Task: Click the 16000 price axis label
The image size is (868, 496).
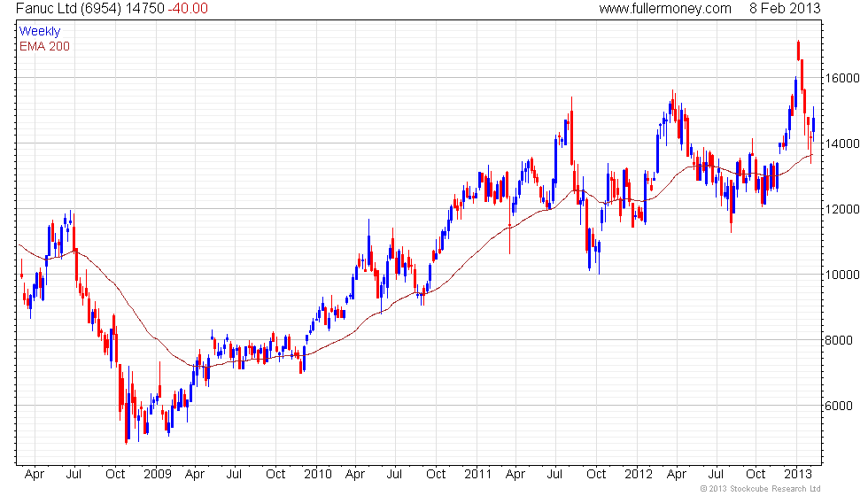Action: 842,78
